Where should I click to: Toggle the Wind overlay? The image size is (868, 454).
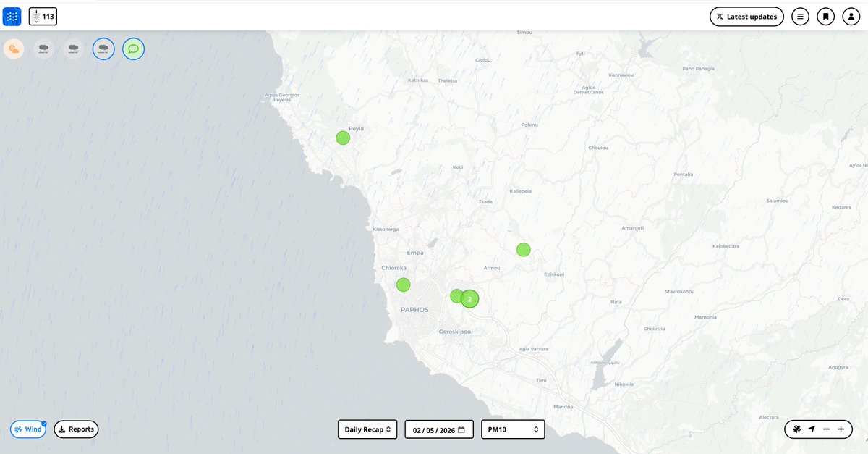(28, 429)
